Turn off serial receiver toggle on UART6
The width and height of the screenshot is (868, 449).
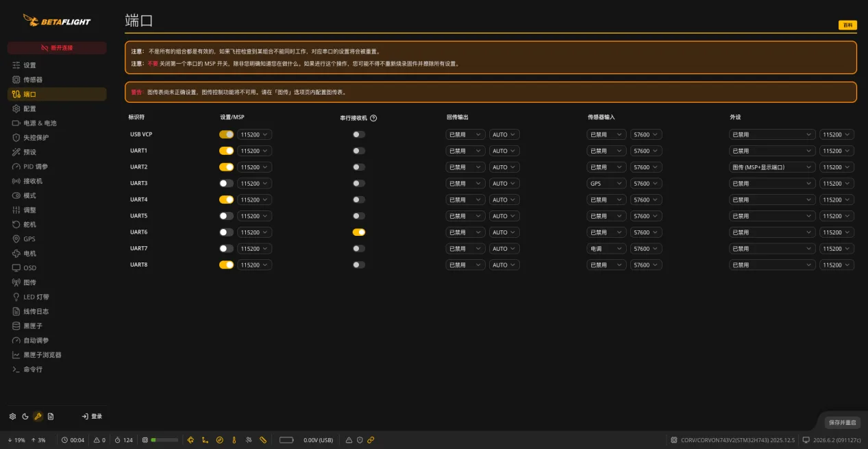pyautogui.click(x=359, y=232)
